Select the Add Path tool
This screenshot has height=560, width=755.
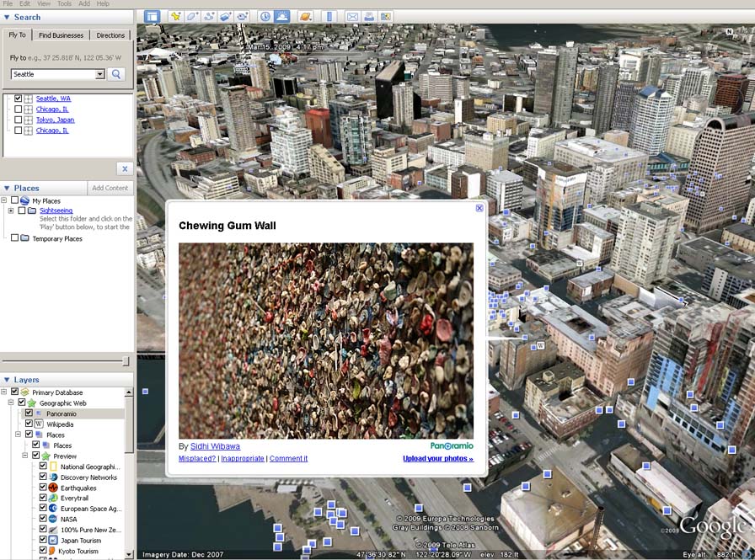click(209, 16)
